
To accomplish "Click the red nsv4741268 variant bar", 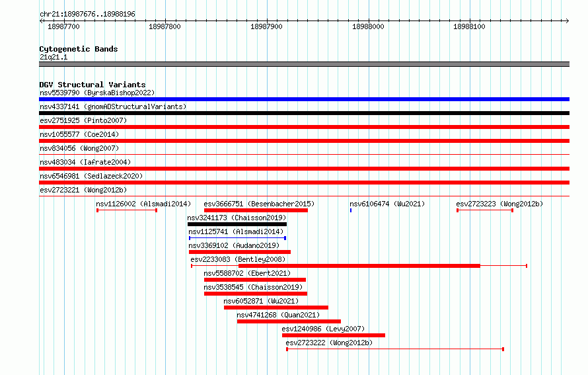I will [x=289, y=321].
